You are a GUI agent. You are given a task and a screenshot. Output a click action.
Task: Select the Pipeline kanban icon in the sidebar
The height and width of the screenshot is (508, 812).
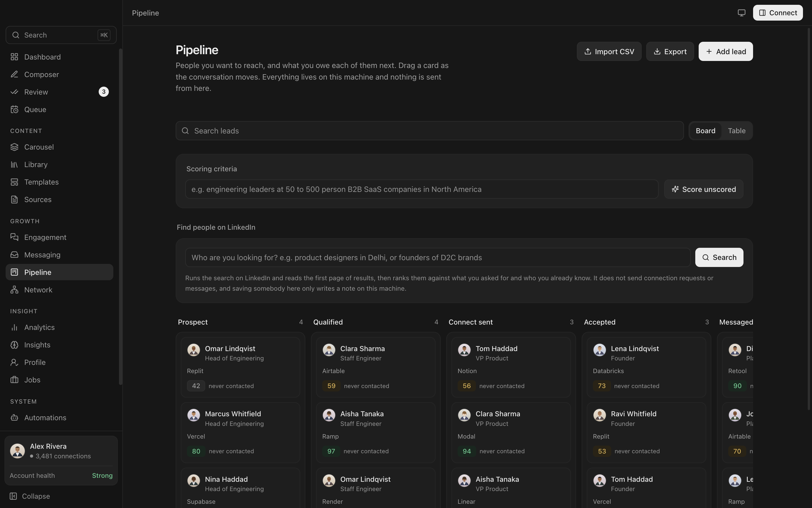(x=14, y=272)
